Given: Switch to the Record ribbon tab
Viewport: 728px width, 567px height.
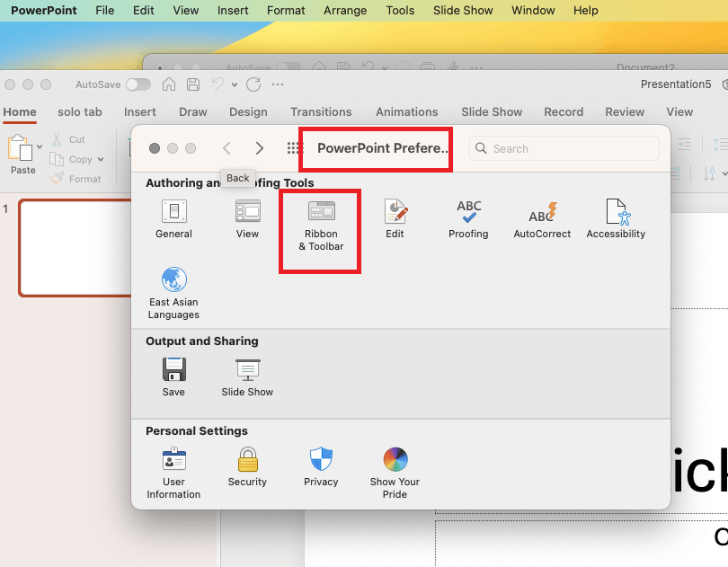Looking at the screenshot, I should click(564, 112).
